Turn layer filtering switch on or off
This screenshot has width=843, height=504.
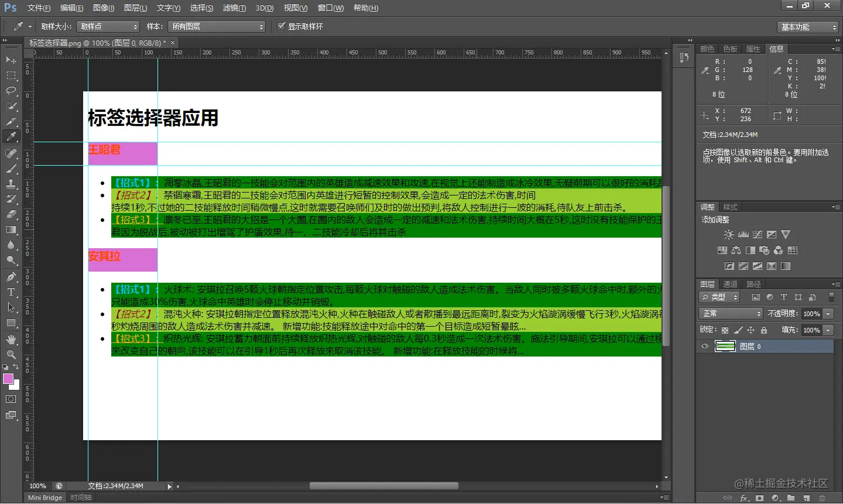pos(831,297)
